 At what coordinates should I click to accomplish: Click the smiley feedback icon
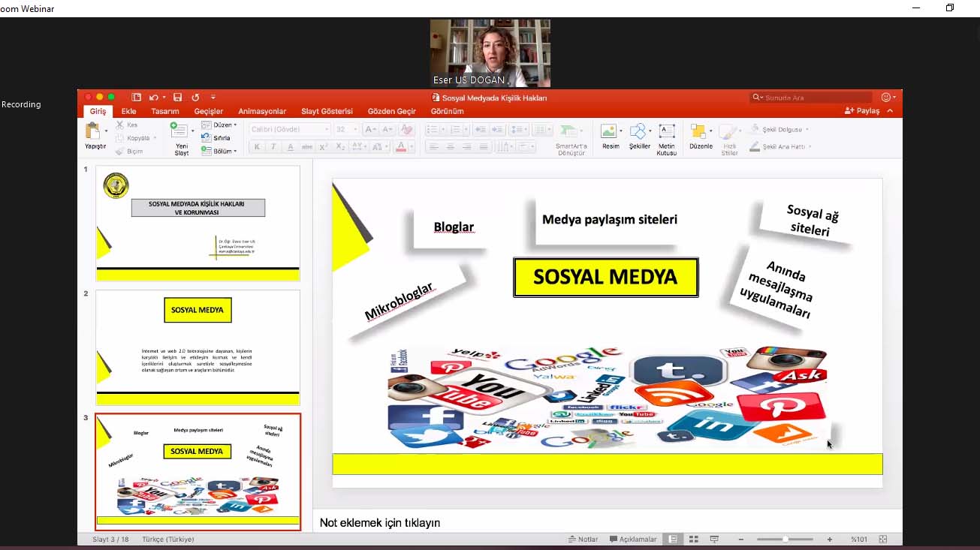click(x=885, y=98)
